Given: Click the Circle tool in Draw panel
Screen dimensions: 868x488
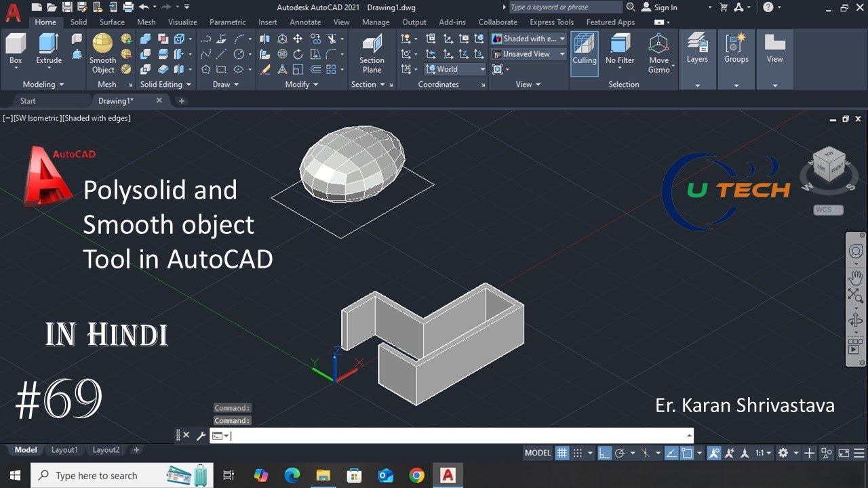Looking at the screenshot, I should 239,54.
